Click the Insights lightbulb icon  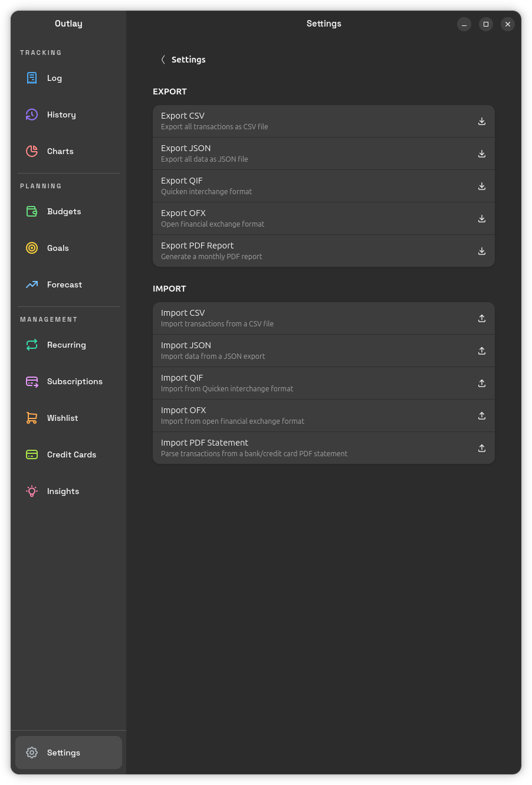pyautogui.click(x=32, y=491)
